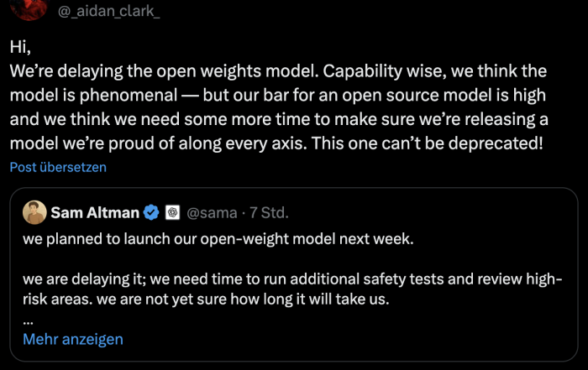The width and height of the screenshot is (588, 370).
Task: Click the @_aidan_clark_ handle
Action: [108, 11]
